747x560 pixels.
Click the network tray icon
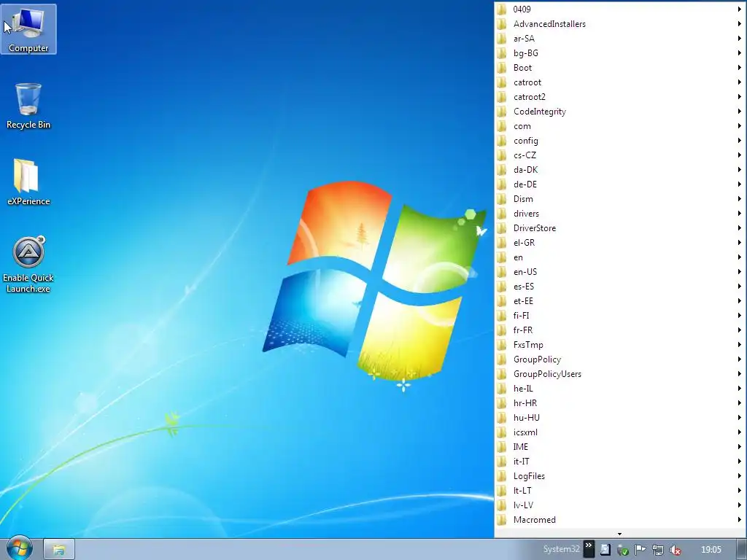click(x=658, y=550)
